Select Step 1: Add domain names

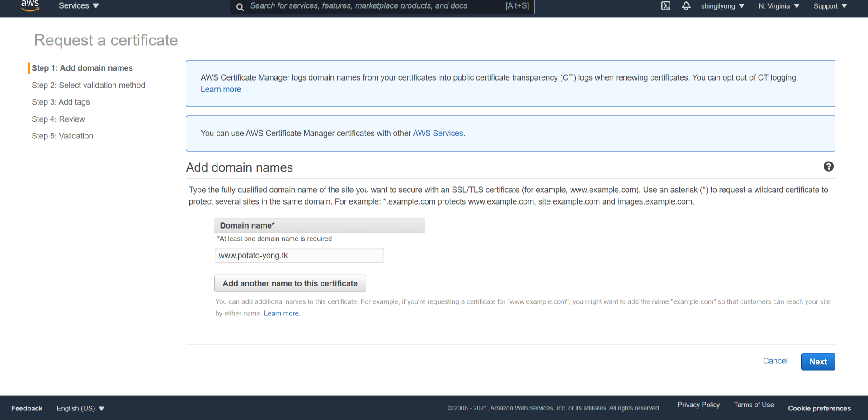[82, 68]
